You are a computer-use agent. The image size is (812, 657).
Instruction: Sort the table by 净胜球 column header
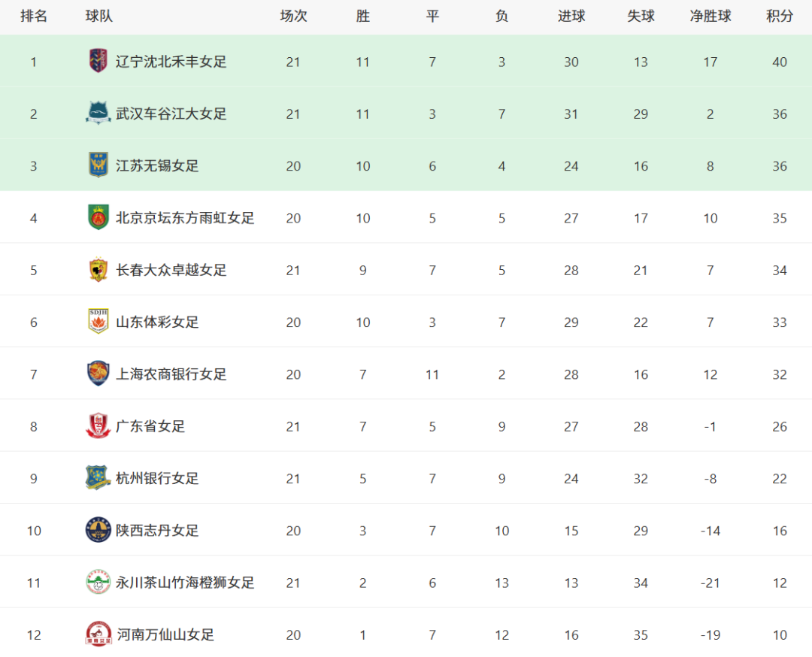tap(710, 16)
